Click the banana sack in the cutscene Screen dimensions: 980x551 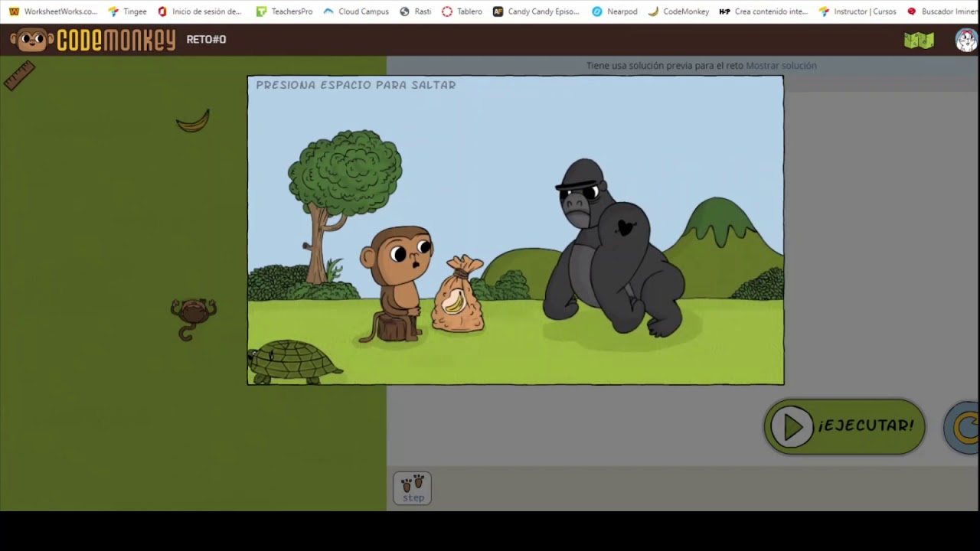pyautogui.click(x=459, y=294)
